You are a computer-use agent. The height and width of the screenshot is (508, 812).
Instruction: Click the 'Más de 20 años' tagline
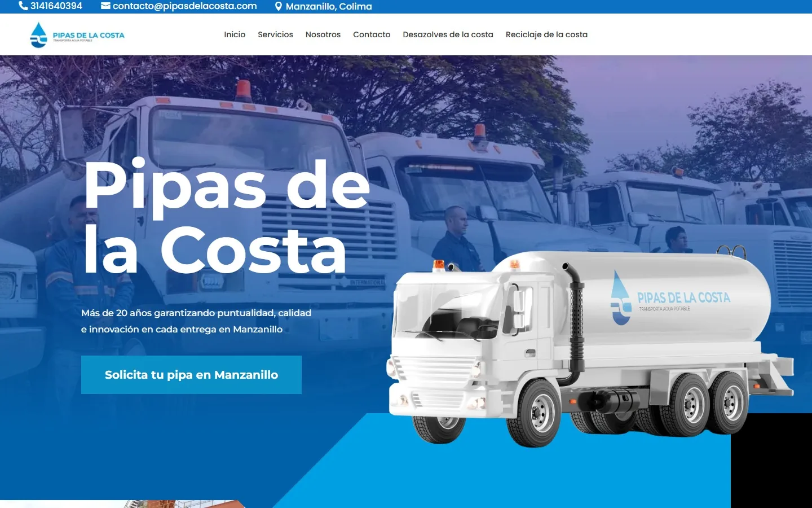click(x=196, y=321)
